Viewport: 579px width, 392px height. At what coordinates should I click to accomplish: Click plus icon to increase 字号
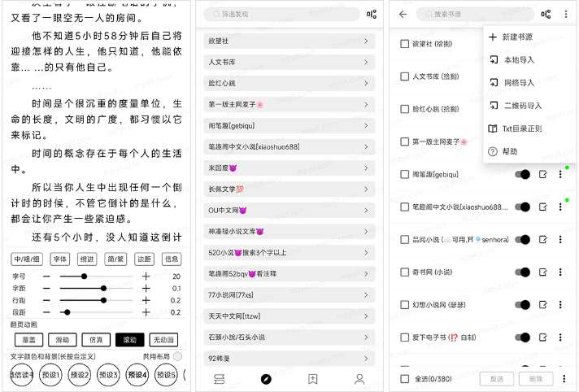pos(146,277)
